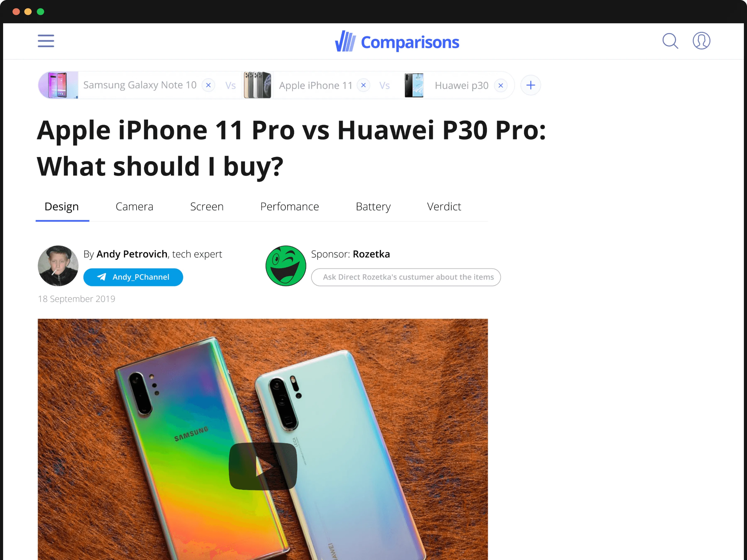The height and width of the screenshot is (560, 747).
Task: Select the Battery tab
Action: 373,207
